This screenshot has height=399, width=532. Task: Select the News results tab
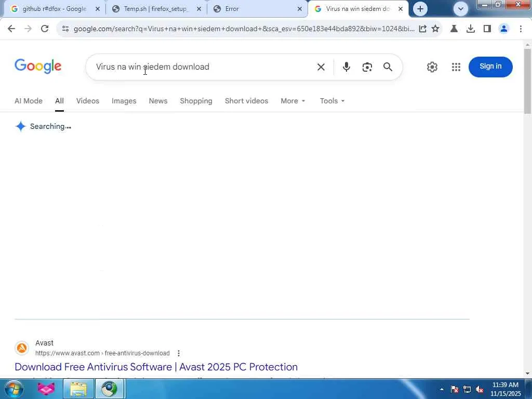158,101
